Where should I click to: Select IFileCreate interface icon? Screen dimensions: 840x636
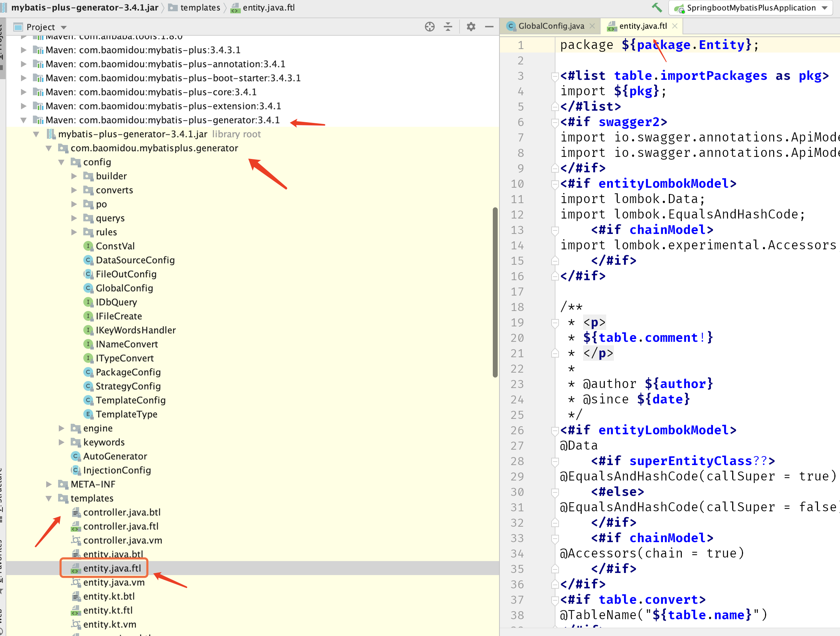coord(88,316)
